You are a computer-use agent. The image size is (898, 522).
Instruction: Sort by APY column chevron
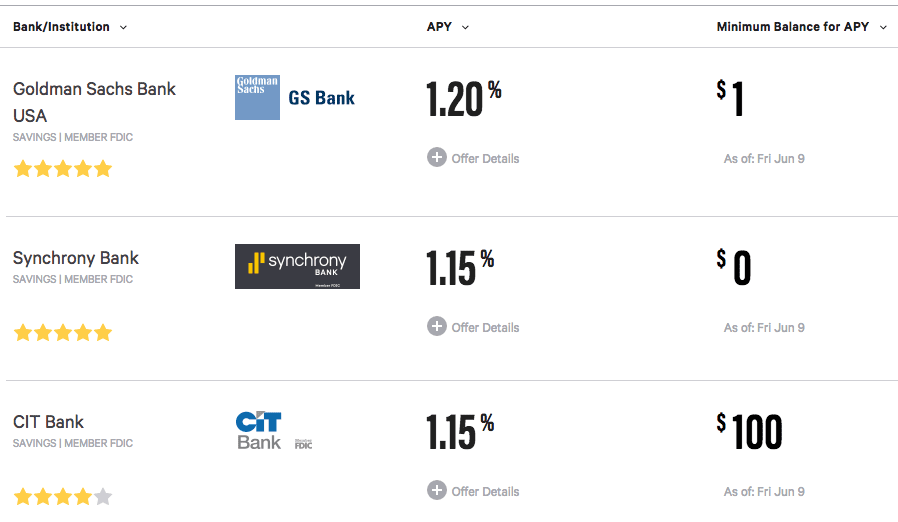pyautogui.click(x=465, y=28)
